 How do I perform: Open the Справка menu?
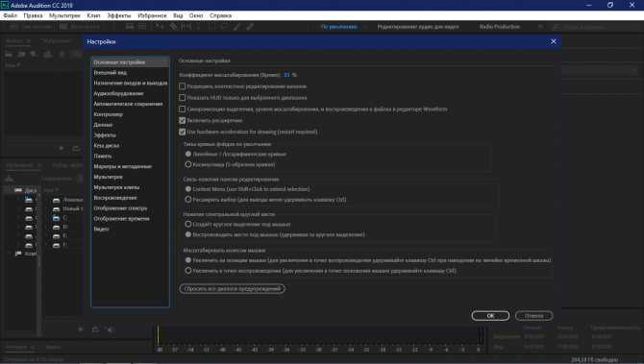(220, 15)
